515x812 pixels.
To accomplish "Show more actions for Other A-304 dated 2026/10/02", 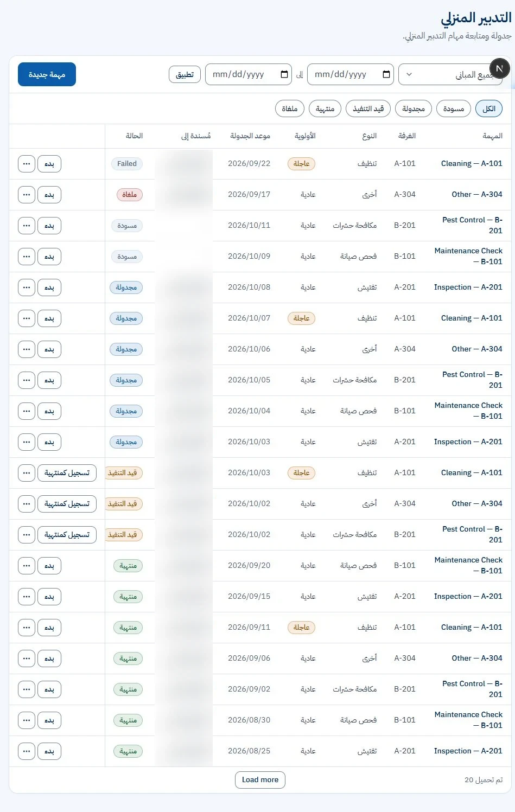I will click(27, 504).
